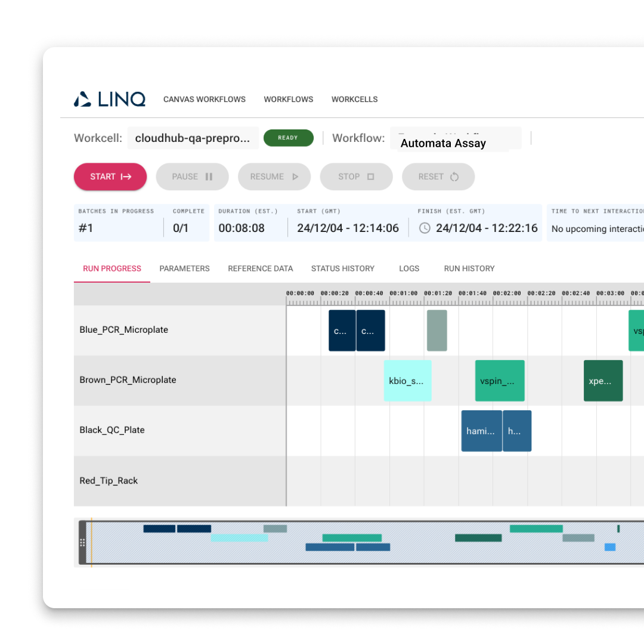Click the start time 24/12/04 - 12:14:06
This screenshot has height=644, width=644.
pyautogui.click(x=348, y=228)
